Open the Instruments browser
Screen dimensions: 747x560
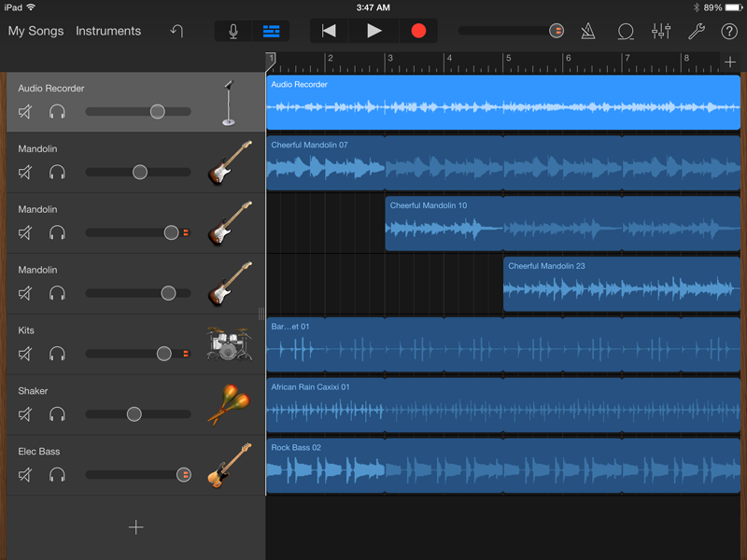[x=108, y=31]
